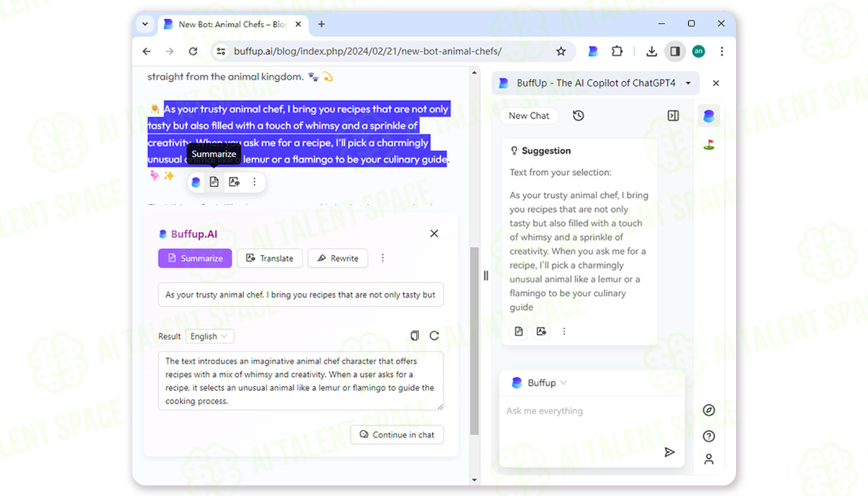Click the BuffUp icon in selection toolbar

pyautogui.click(x=196, y=182)
